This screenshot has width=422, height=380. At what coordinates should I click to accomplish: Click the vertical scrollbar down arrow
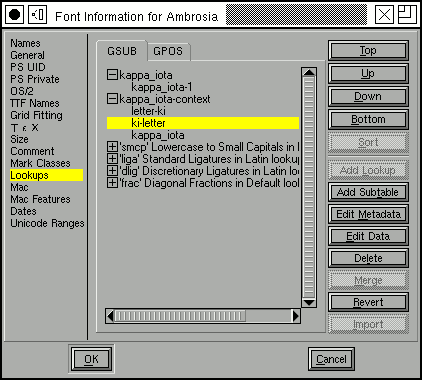(x=309, y=303)
